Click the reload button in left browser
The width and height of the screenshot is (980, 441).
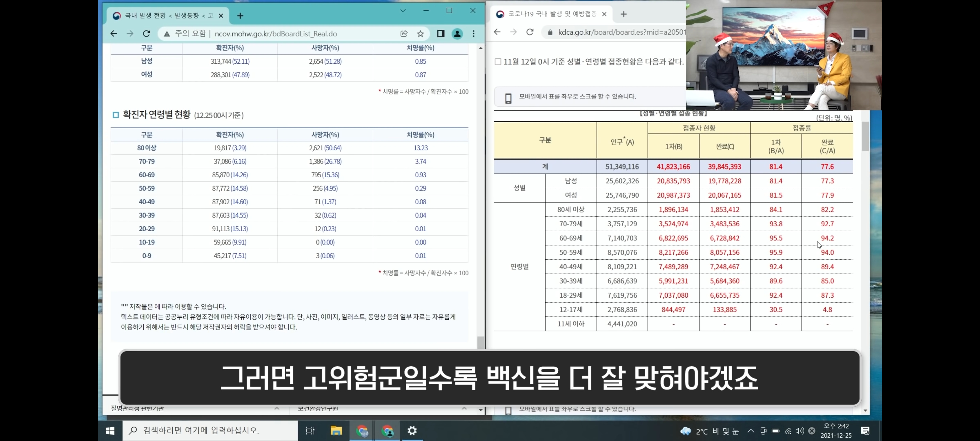[146, 34]
